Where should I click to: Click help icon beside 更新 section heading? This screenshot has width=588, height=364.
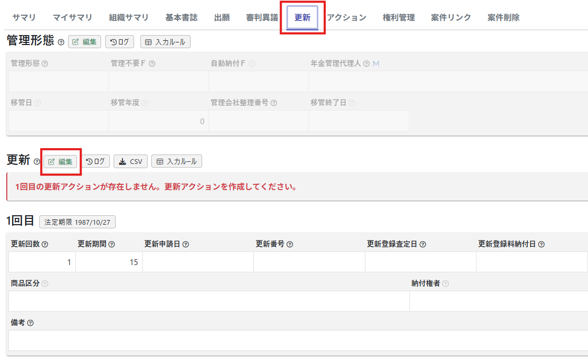[37, 162]
